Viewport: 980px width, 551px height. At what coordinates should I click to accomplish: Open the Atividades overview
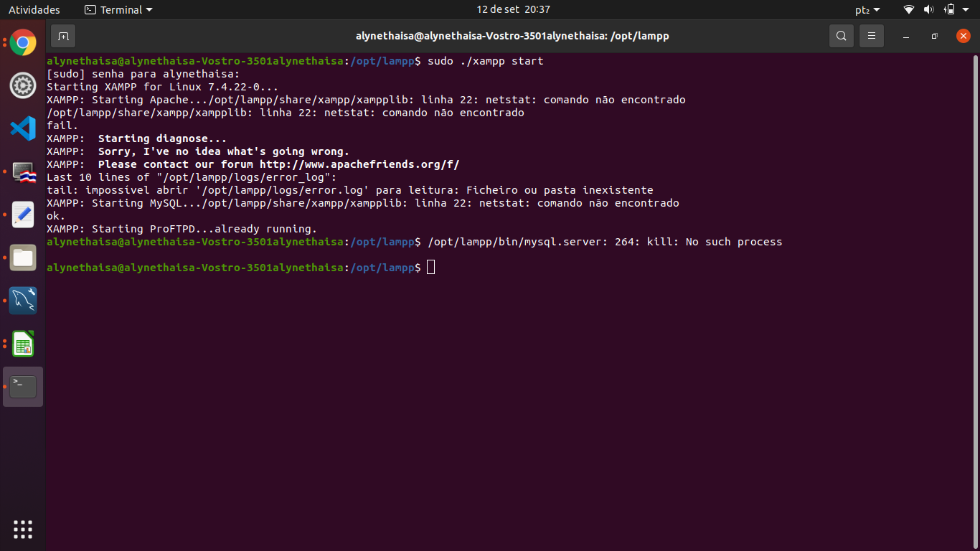pyautogui.click(x=34, y=10)
